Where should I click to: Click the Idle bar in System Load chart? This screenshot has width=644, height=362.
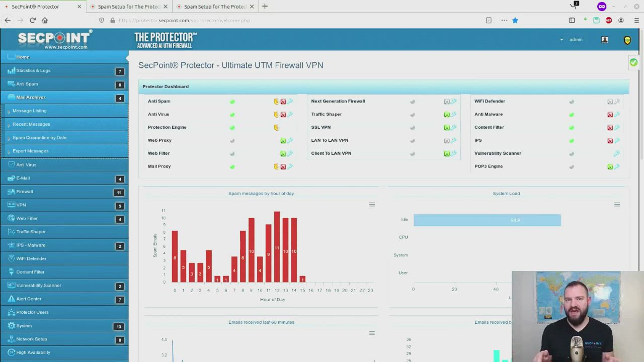click(487, 220)
